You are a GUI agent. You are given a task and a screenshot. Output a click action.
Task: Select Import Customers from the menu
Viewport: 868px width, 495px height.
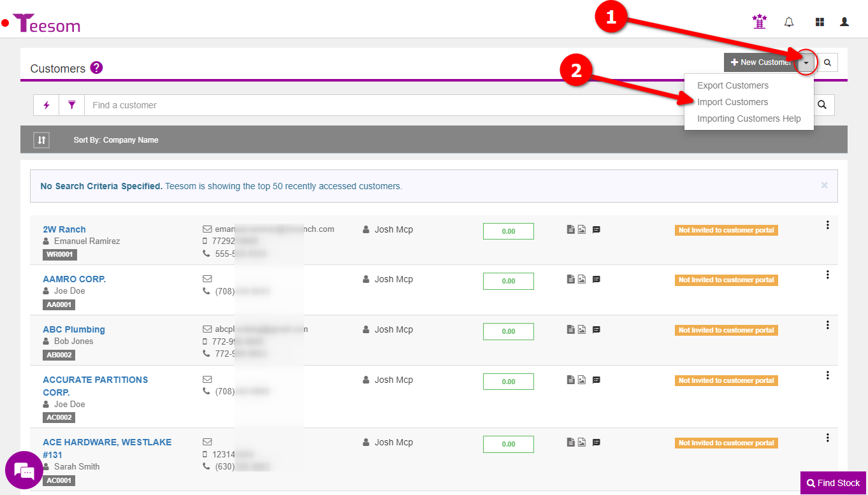click(x=733, y=102)
